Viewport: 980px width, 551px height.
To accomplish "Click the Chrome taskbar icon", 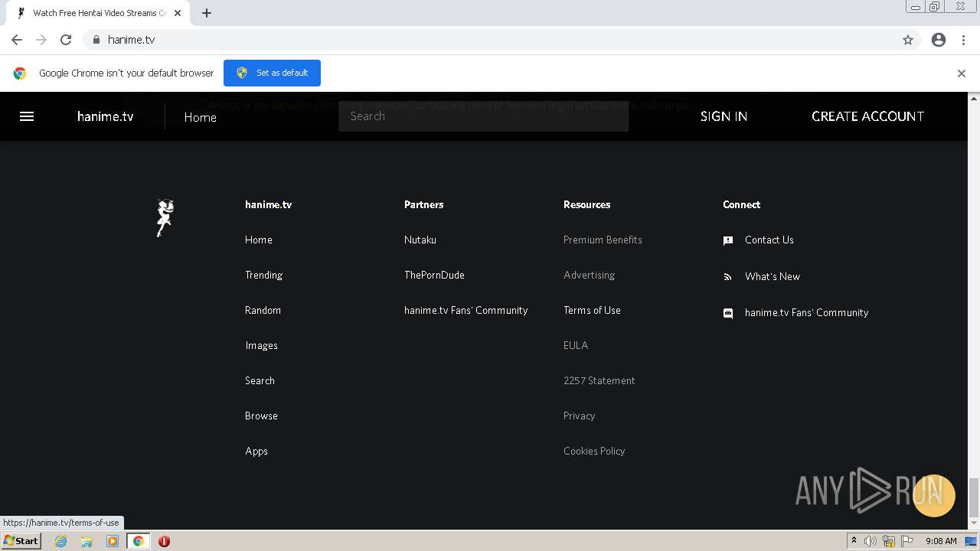I will click(138, 541).
